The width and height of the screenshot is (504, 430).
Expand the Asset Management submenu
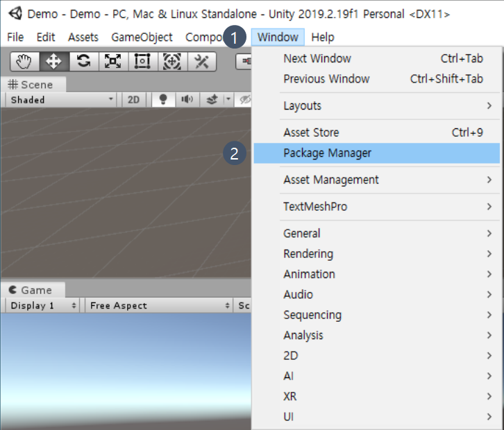[x=377, y=180]
